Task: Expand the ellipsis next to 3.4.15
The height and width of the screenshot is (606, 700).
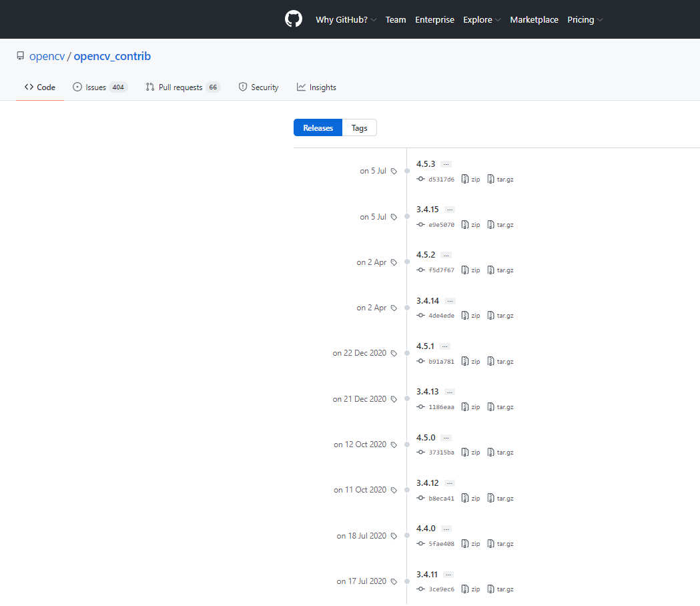Action: [450, 210]
